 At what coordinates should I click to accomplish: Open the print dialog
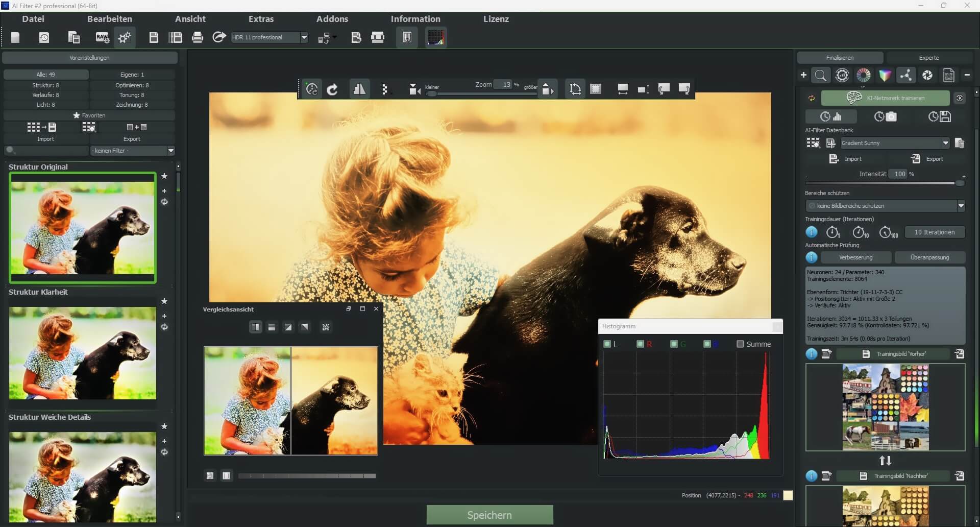point(198,37)
